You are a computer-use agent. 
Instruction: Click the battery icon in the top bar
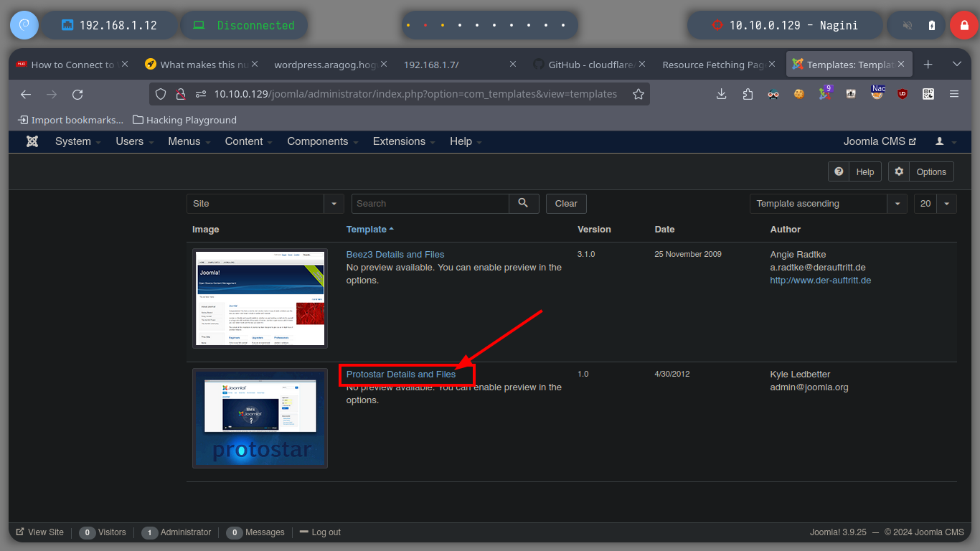point(932,25)
